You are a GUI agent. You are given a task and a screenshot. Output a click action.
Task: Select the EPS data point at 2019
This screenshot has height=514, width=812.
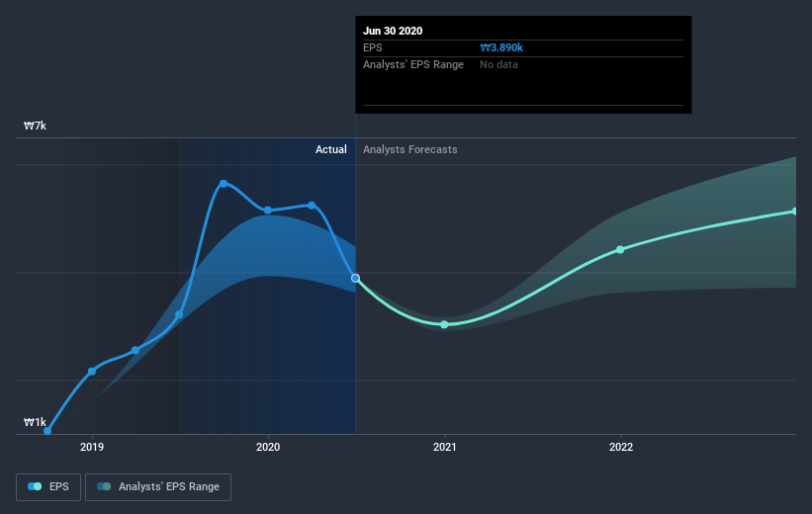[92, 371]
